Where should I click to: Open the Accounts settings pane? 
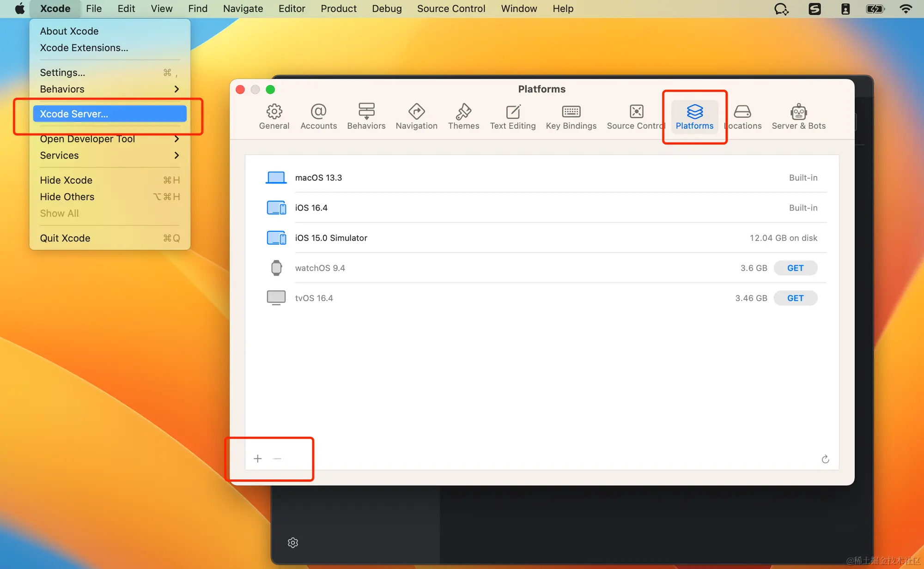point(318,116)
